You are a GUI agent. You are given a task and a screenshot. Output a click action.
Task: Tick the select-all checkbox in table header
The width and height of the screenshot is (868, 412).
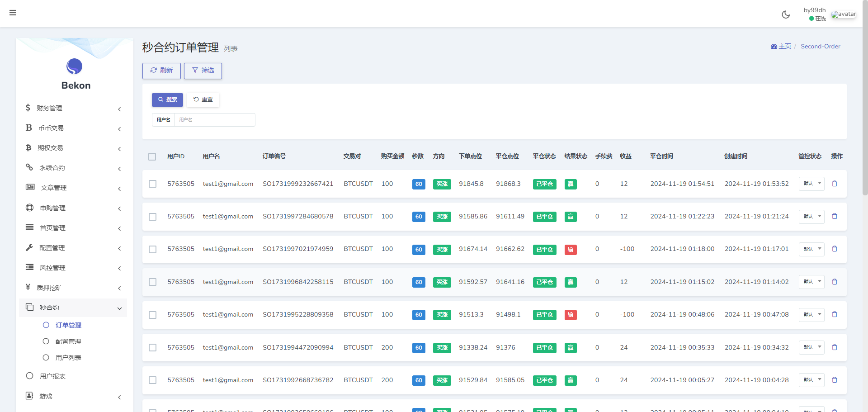(x=152, y=156)
